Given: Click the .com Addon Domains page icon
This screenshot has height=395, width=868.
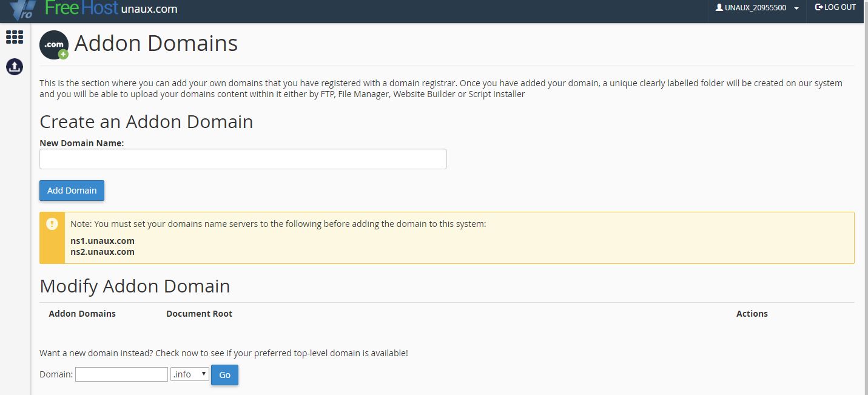Looking at the screenshot, I should tap(53, 44).
